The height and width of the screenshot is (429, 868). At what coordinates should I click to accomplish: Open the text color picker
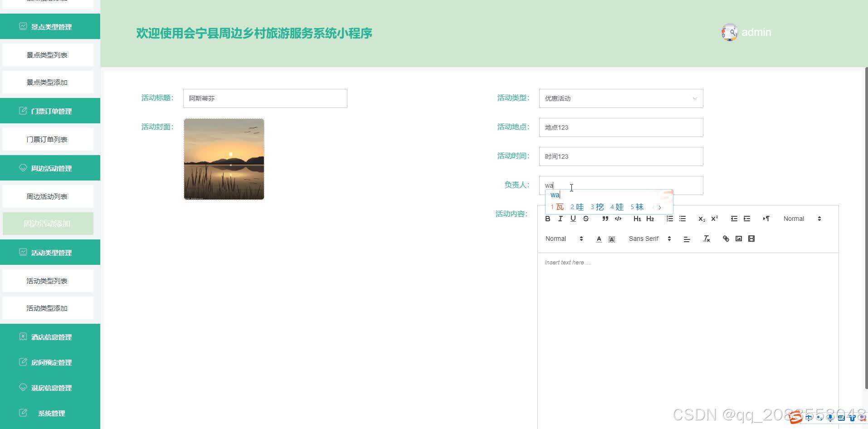(599, 239)
